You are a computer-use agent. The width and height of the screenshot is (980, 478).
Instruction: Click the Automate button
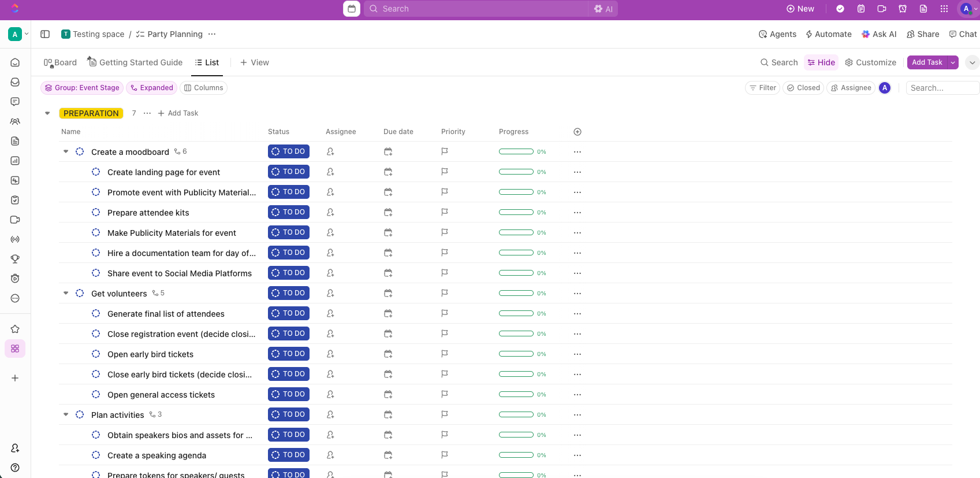[x=828, y=34]
